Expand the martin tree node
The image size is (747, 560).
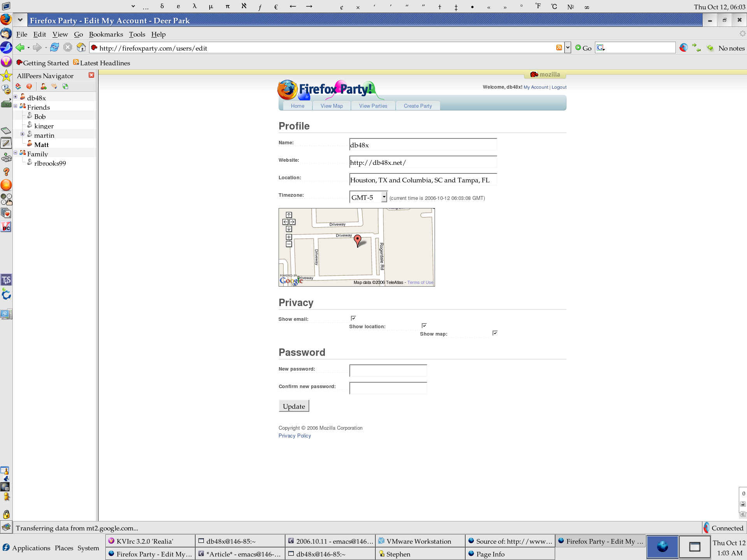[x=22, y=134]
